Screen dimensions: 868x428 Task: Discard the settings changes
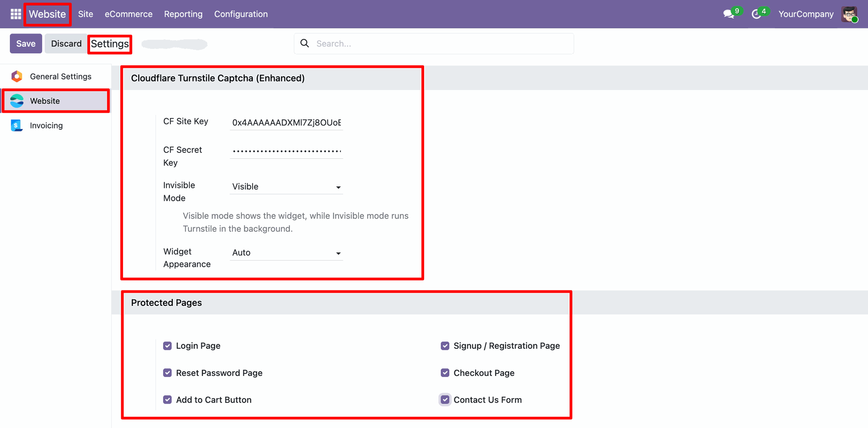pos(66,43)
